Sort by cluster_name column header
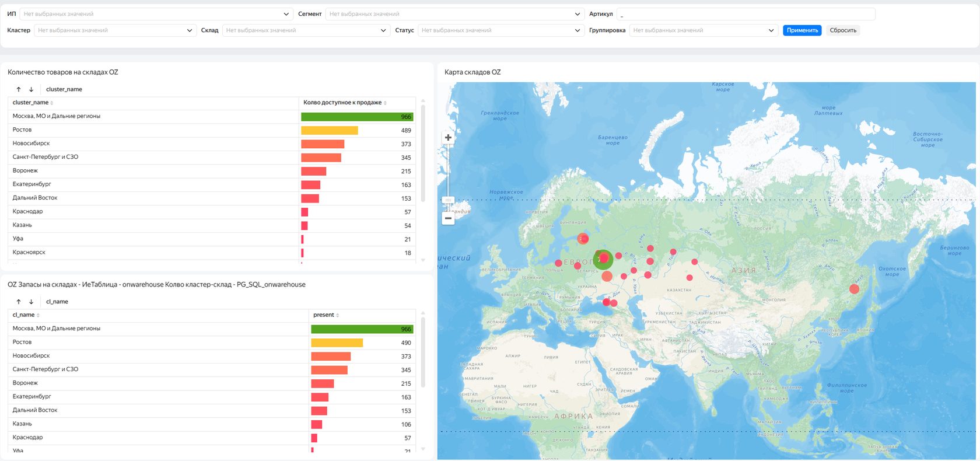 pyautogui.click(x=33, y=103)
